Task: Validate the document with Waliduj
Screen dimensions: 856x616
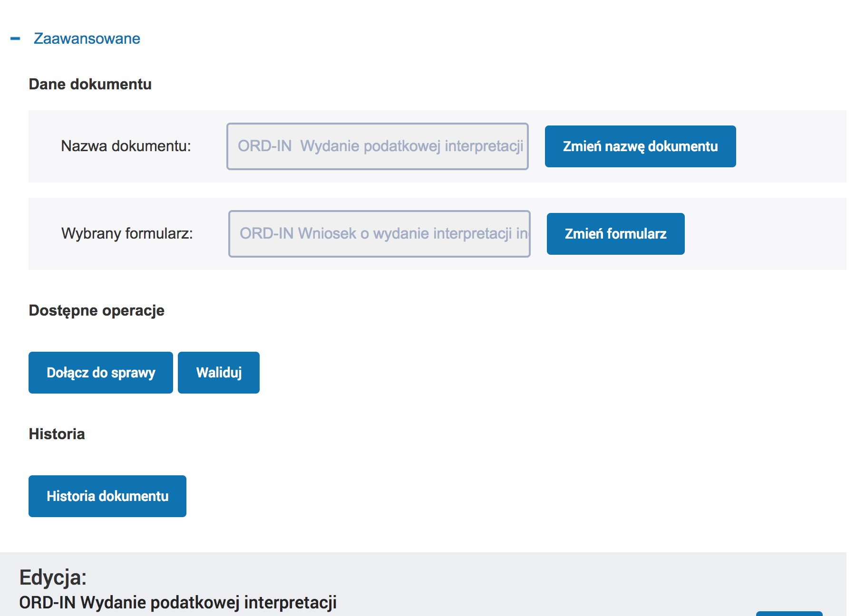Action: (219, 373)
